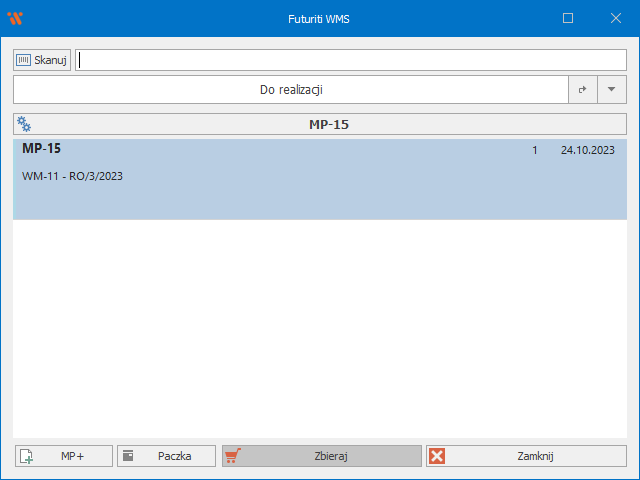Click the Futuriti app logo in title bar
This screenshot has height=480, width=640.
tap(14, 18)
